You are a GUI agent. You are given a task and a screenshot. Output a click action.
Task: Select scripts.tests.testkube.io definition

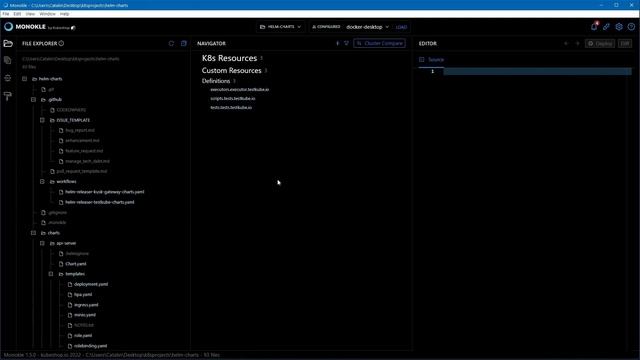tap(233, 98)
